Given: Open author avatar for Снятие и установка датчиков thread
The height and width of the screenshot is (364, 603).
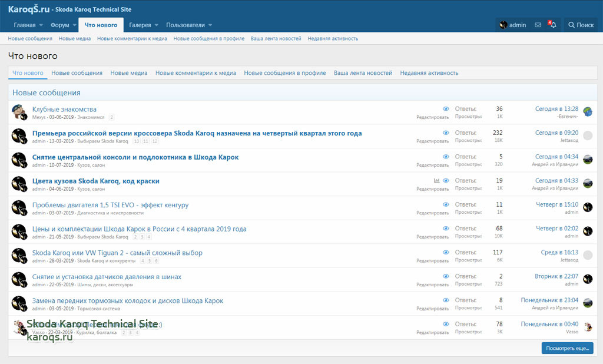Looking at the screenshot, I should [x=19, y=279].
